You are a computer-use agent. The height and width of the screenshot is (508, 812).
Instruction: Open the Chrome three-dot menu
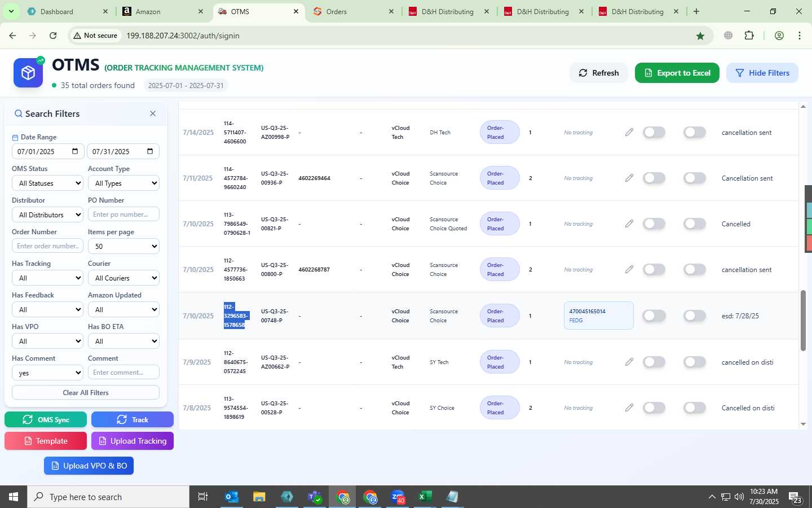coord(800,36)
